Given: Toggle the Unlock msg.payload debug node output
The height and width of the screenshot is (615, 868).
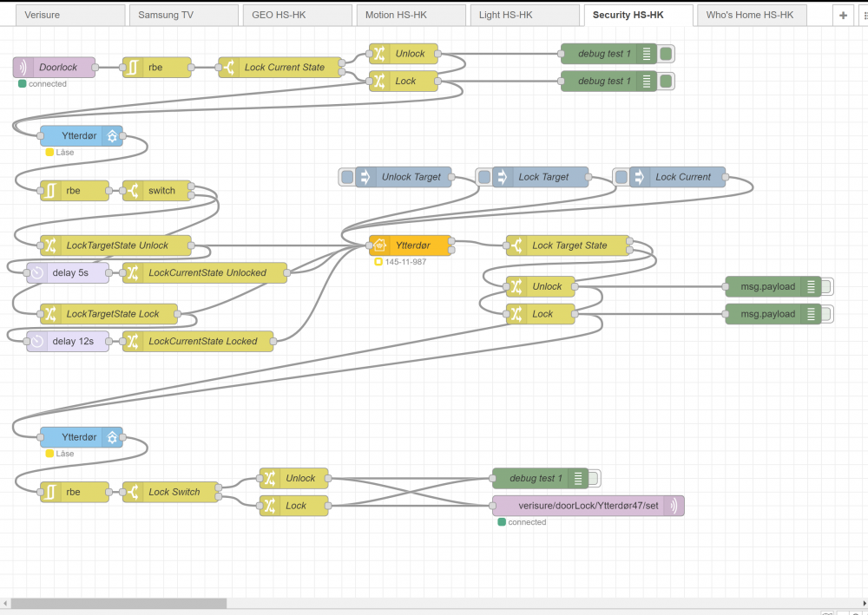Looking at the screenshot, I should point(825,287).
